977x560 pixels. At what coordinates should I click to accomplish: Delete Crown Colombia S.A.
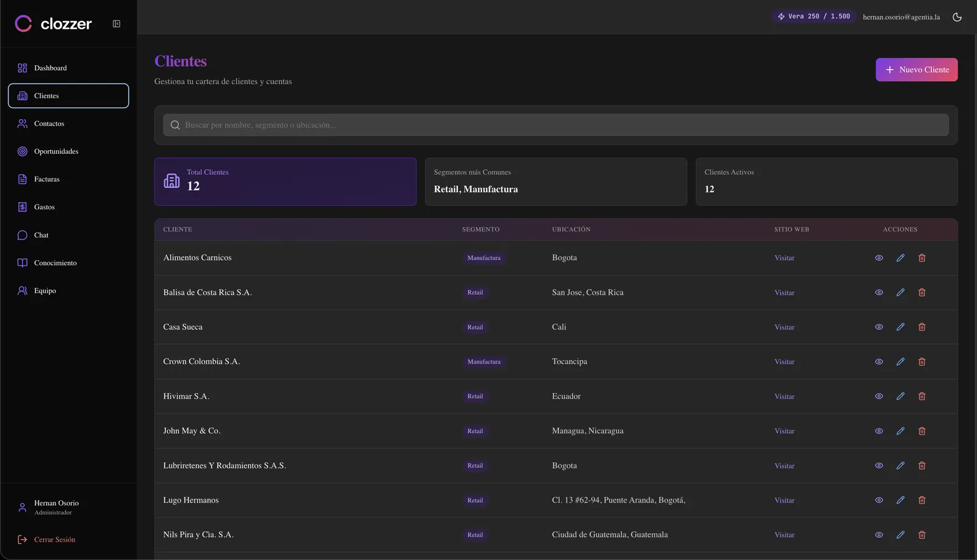[x=922, y=362]
